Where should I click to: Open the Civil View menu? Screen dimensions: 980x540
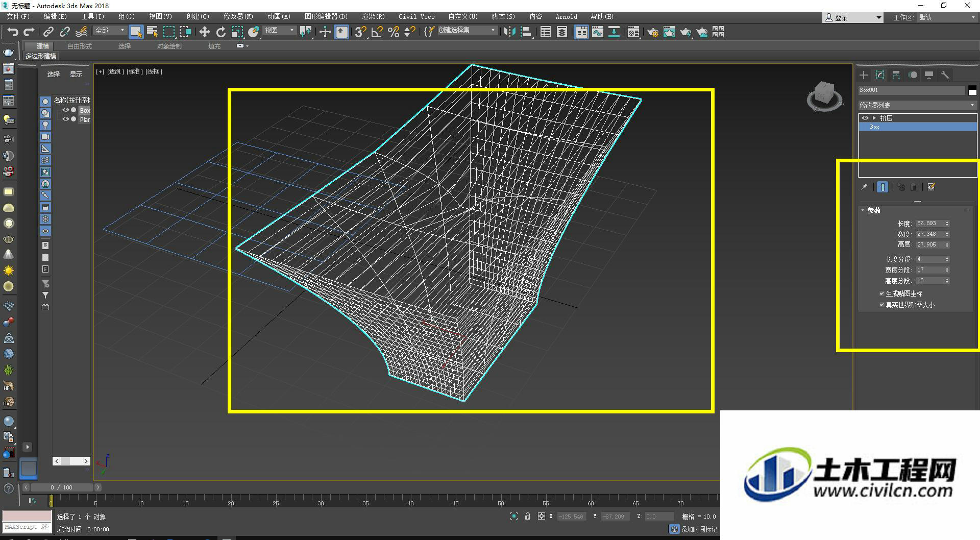click(417, 17)
